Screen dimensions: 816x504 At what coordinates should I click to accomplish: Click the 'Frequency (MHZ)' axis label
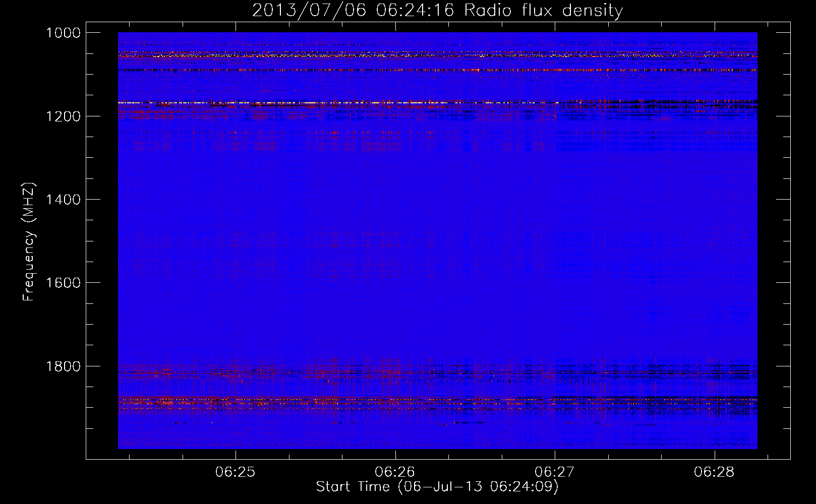pos(29,242)
